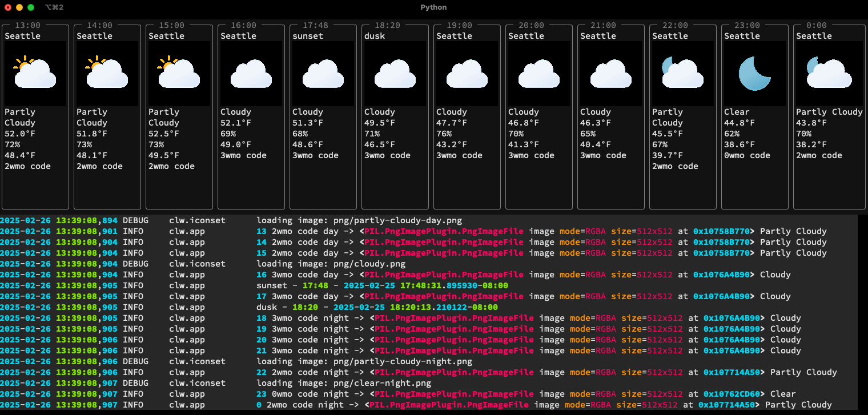868x415 pixels.
Task: Click log line 'loading image: png/cloudy.png'
Action: [331, 264]
